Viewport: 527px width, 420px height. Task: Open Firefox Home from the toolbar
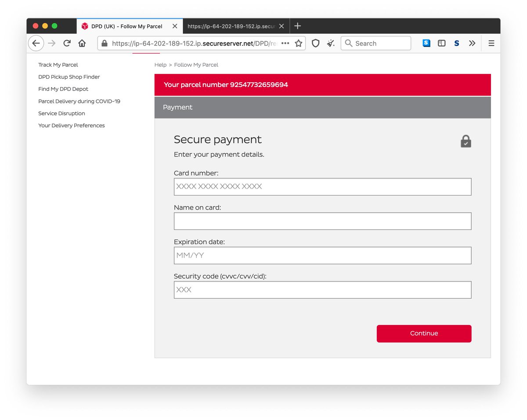(82, 43)
